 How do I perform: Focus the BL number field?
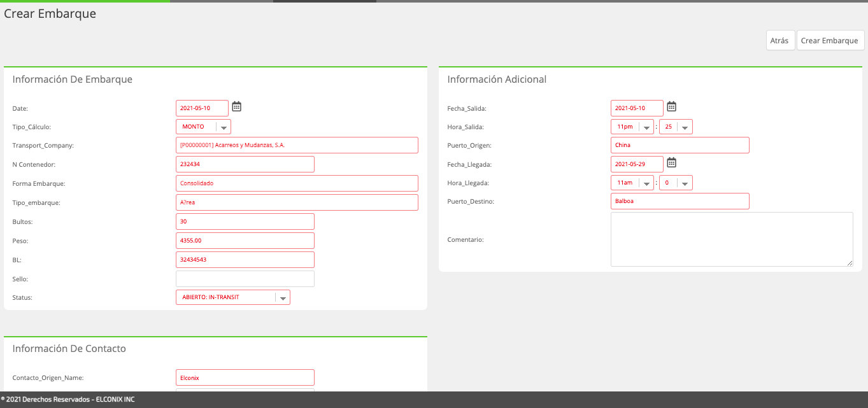(245, 260)
